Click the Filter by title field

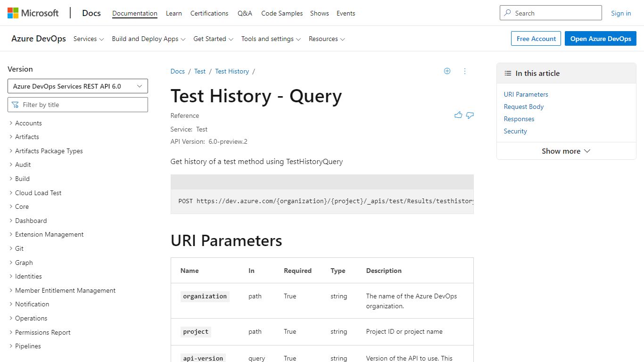click(78, 105)
